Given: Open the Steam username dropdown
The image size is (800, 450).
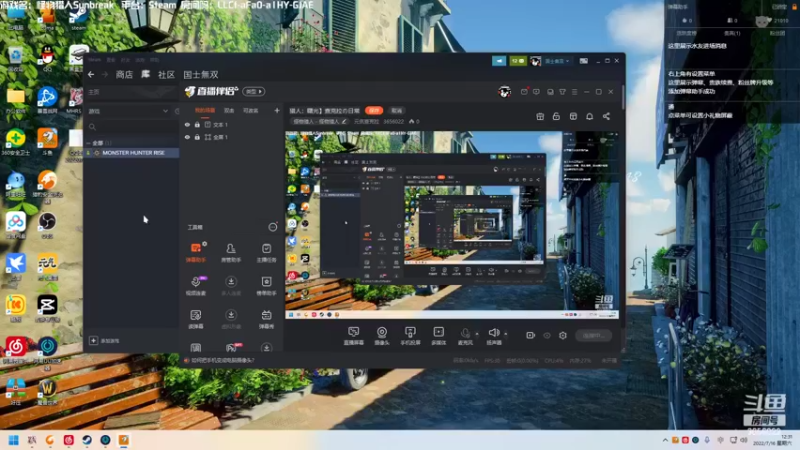Looking at the screenshot, I should (x=557, y=61).
